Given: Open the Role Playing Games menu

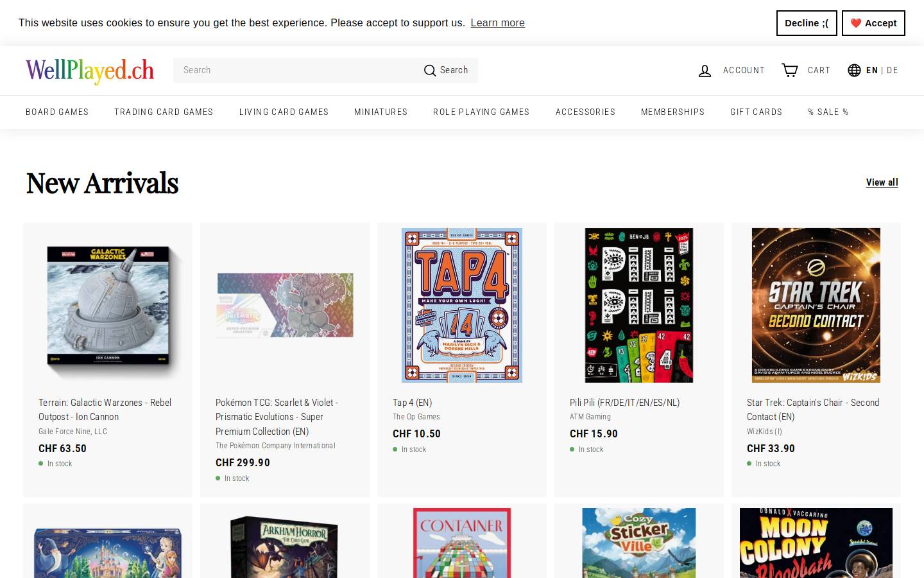Looking at the screenshot, I should (481, 112).
